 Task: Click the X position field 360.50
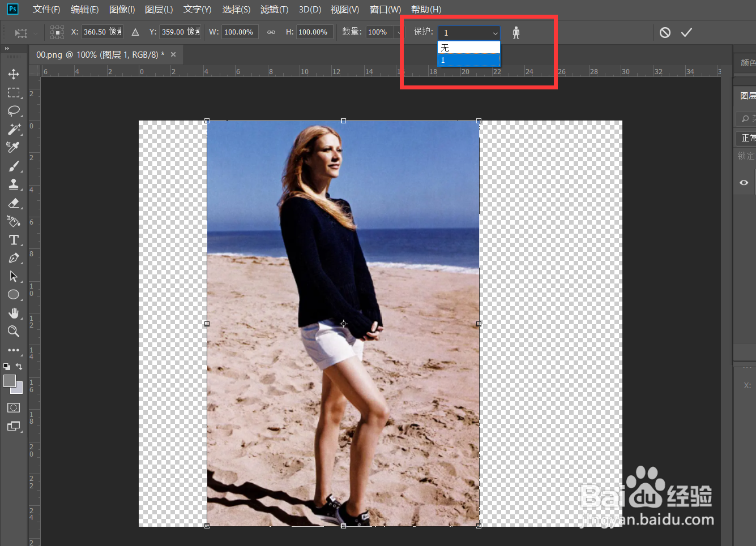(x=102, y=32)
